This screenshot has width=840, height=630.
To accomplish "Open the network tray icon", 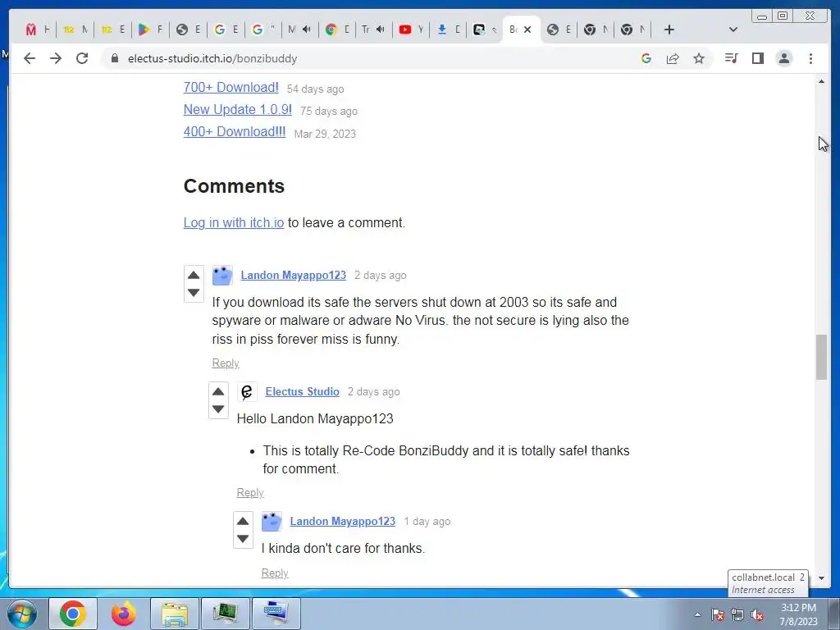I will click(x=737, y=614).
